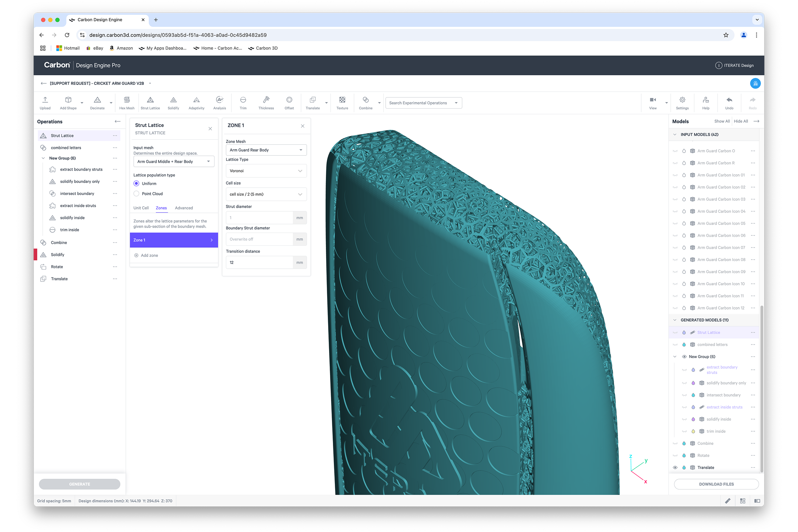Click the DOWNLOAD FILES button
The width and height of the screenshot is (798, 532).
[x=716, y=484]
